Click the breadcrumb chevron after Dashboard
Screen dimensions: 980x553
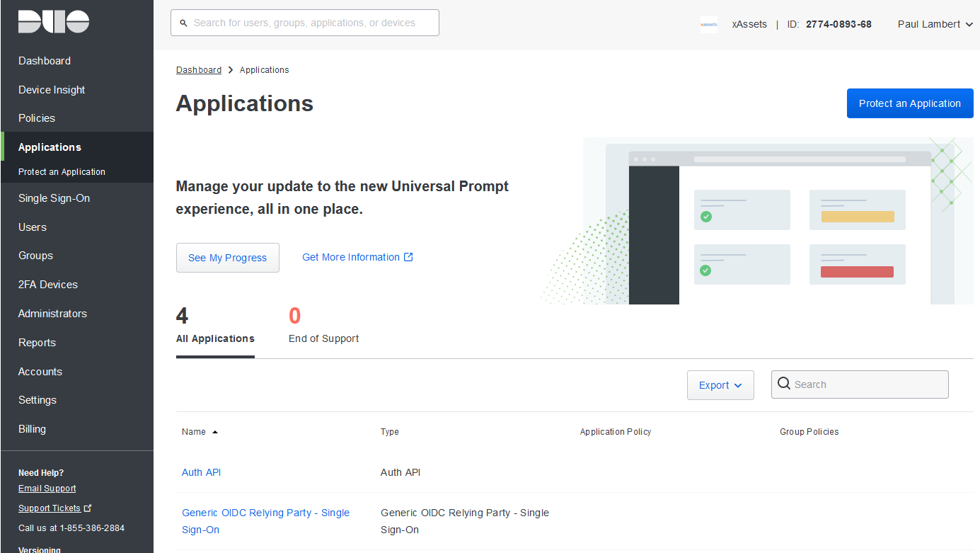tap(229, 69)
